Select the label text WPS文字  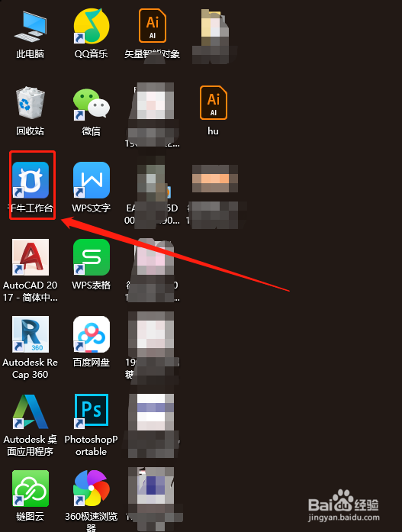[x=92, y=208]
